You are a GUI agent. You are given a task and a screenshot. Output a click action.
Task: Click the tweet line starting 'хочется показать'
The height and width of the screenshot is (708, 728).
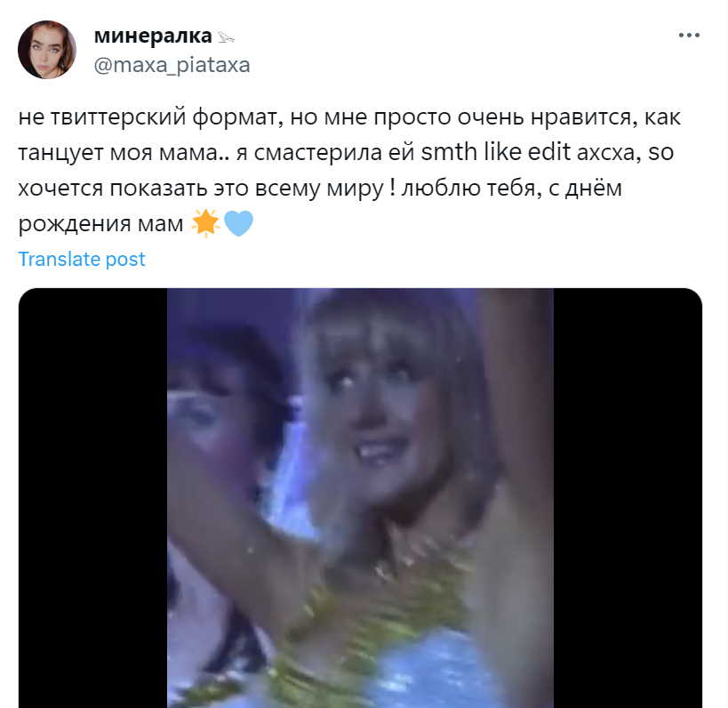[320, 189]
